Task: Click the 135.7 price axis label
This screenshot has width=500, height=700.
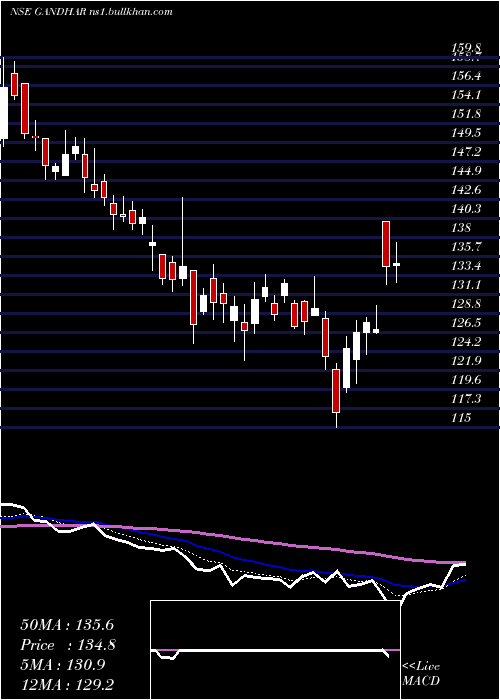Action: (x=466, y=246)
